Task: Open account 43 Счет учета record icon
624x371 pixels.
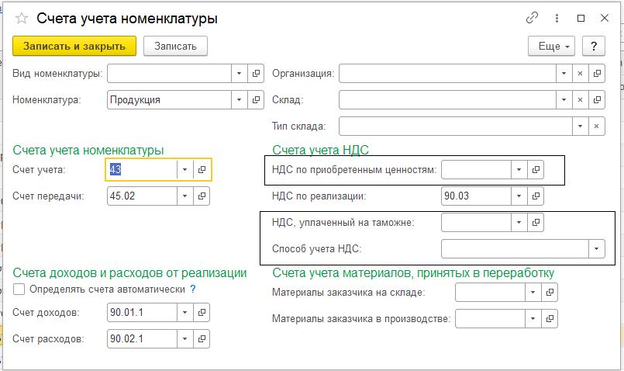Action: click(202, 170)
